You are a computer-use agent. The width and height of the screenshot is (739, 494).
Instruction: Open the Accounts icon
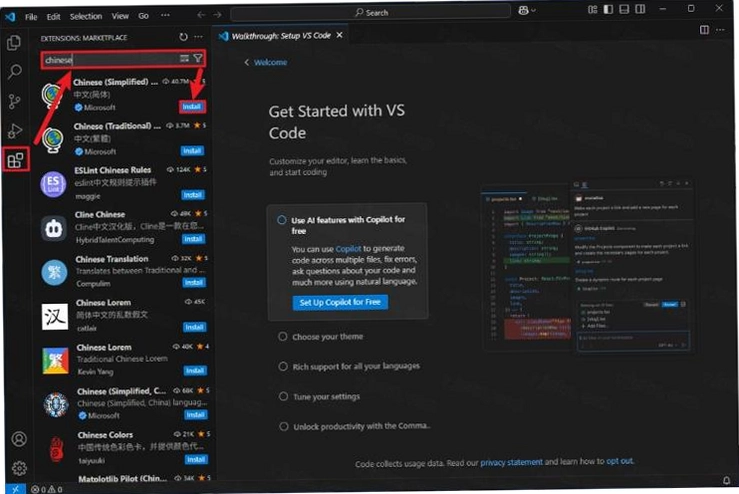[x=19, y=439]
